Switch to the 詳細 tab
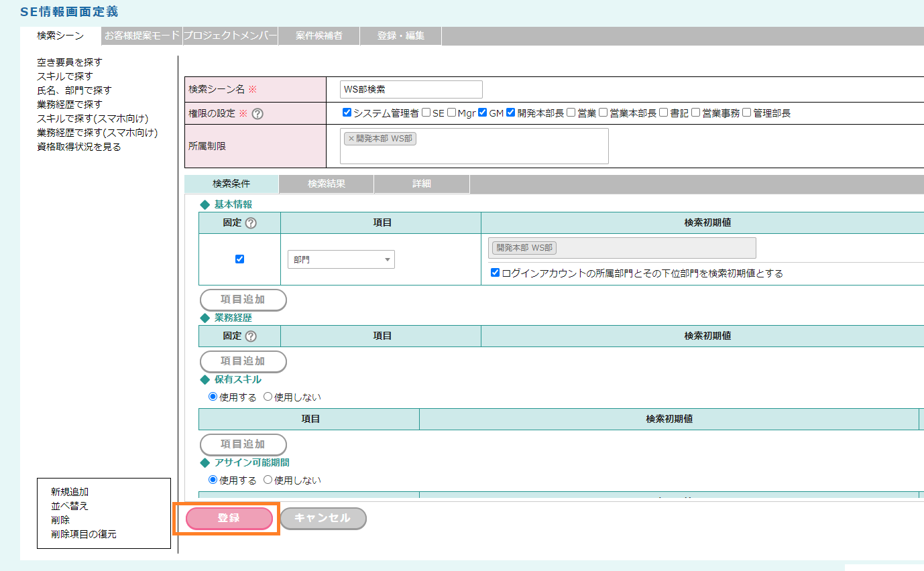 click(421, 184)
